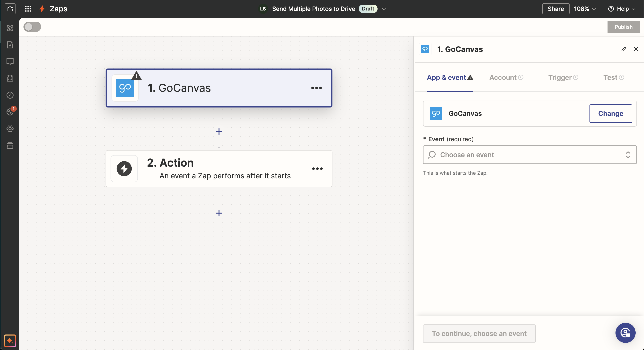Switch to the Account tab
Viewport: 644px width, 350px height.
tap(506, 78)
